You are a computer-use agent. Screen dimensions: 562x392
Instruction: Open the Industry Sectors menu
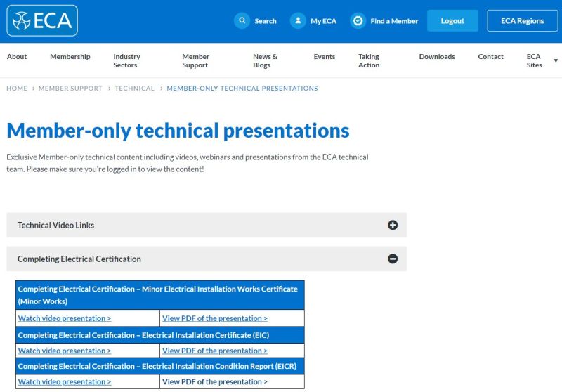[126, 60]
